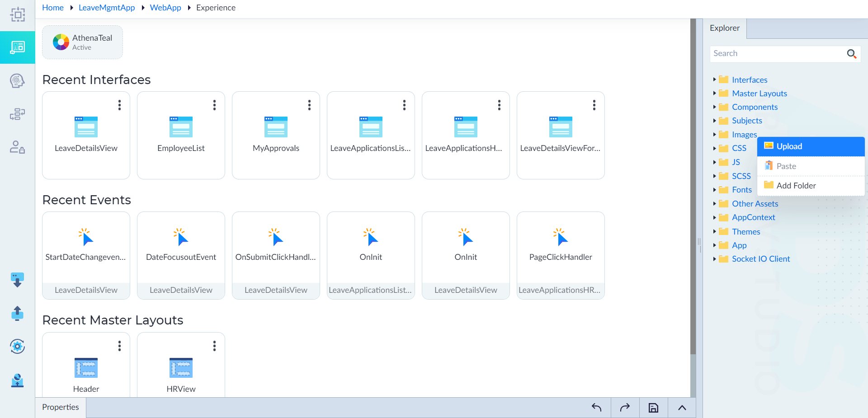Open the Experience designer sidebar icon

coord(17,47)
